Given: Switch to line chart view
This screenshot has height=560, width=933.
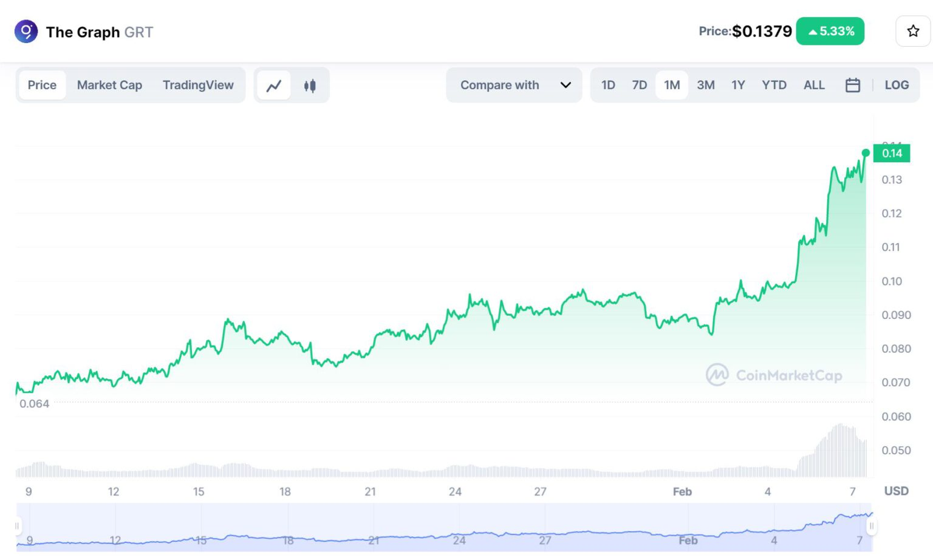Looking at the screenshot, I should coord(274,86).
